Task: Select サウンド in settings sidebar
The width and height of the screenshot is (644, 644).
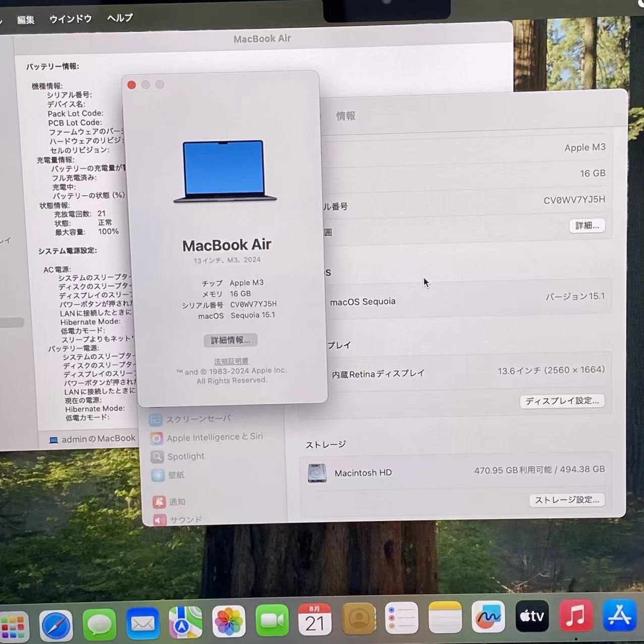Action: (x=178, y=519)
